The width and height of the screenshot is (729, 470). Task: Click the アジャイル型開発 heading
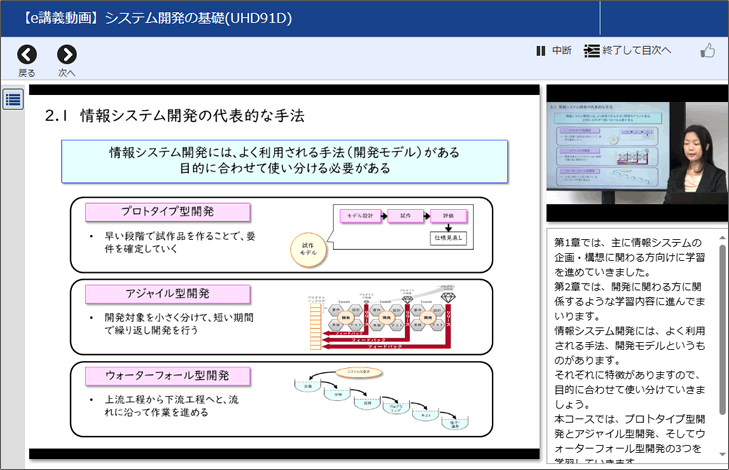pyautogui.click(x=168, y=294)
